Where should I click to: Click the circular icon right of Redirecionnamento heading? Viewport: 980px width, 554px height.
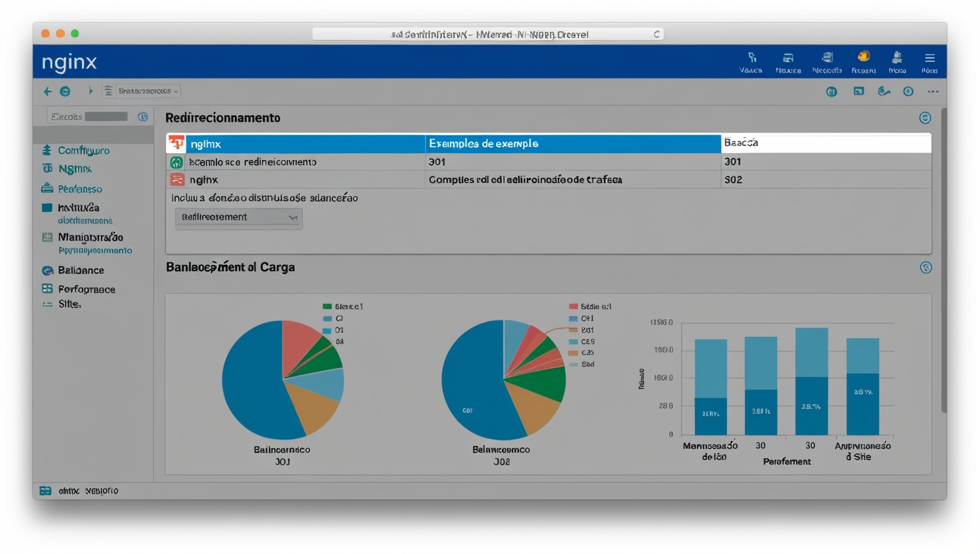(x=925, y=118)
